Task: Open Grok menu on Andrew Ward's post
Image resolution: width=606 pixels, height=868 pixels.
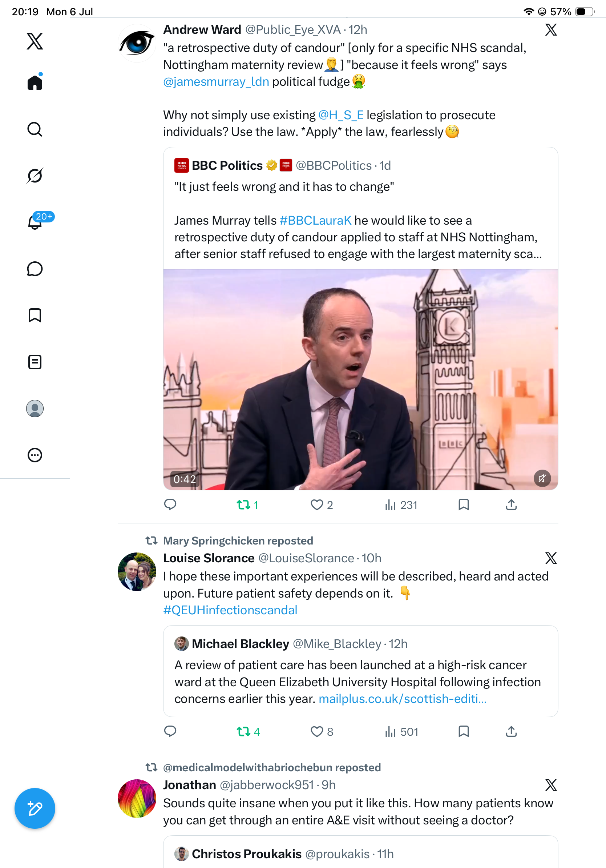Action: pos(551,29)
